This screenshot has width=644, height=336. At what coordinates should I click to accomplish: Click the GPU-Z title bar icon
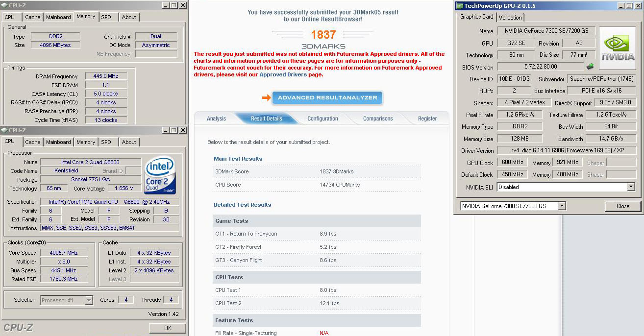pos(459,6)
